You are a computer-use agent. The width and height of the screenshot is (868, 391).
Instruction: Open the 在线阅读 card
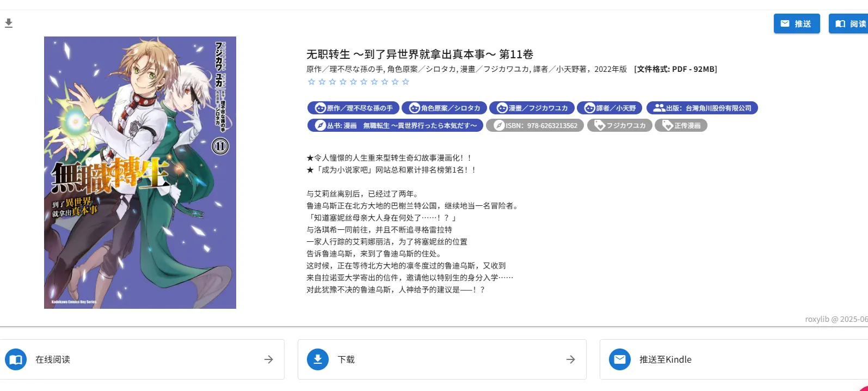point(141,359)
